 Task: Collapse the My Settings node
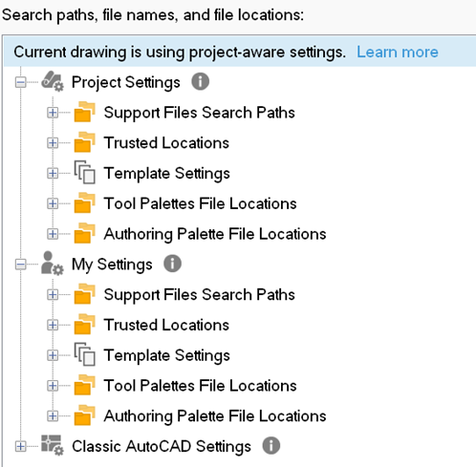21,265
